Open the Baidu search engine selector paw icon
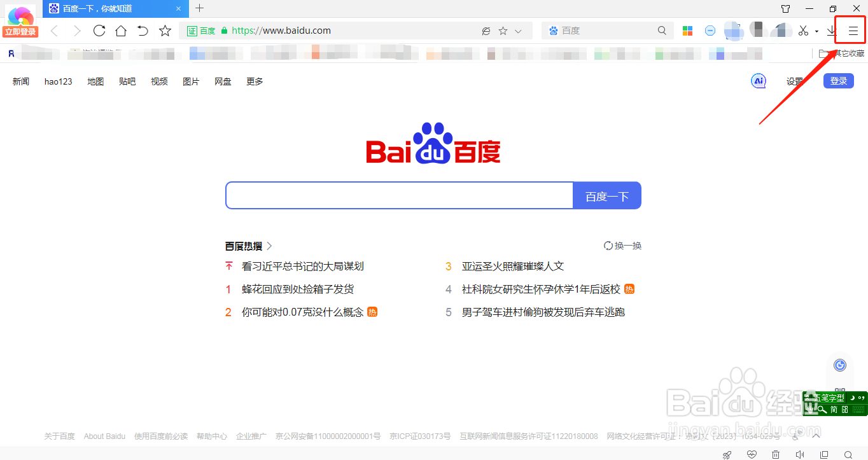Screen dimensions: 868x460 coord(553,31)
